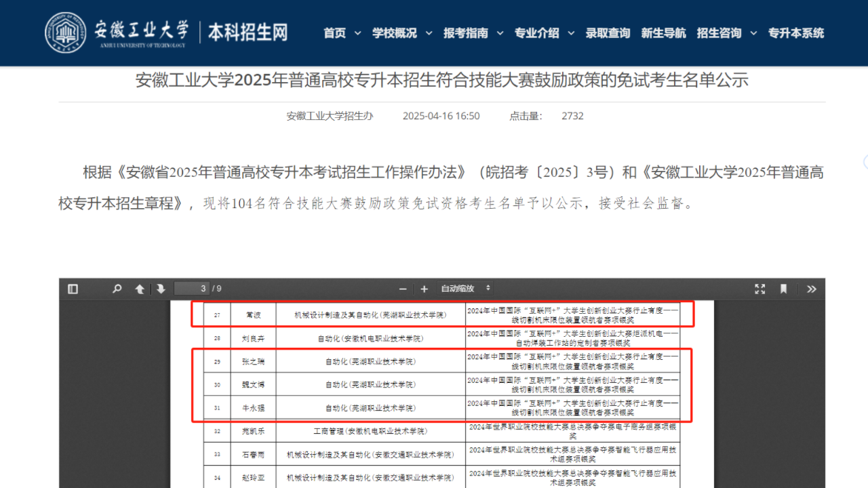The height and width of the screenshot is (488, 868).
Task: Toggle the PDF sidebar panel
Action: click(73, 289)
